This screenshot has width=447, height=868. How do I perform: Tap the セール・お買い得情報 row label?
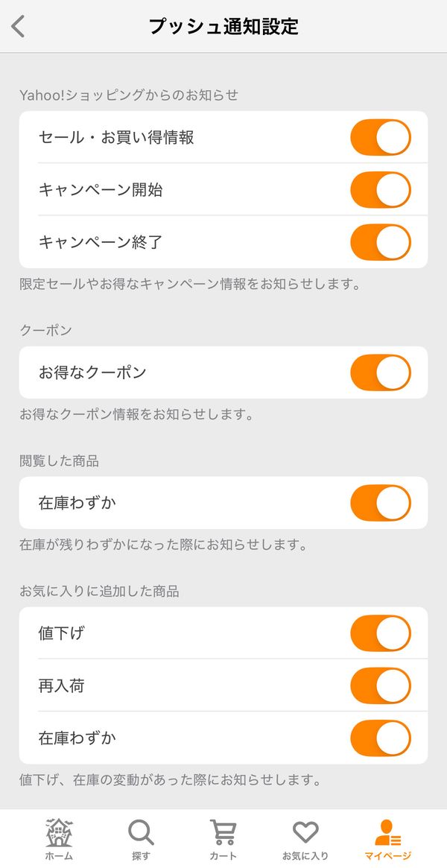116,137
